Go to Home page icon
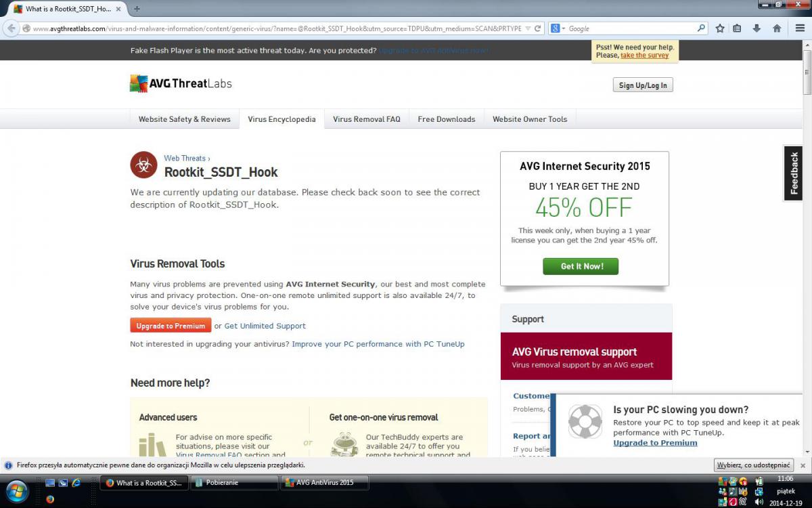The width and height of the screenshot is (812, 508). click(x=777, y=28)
